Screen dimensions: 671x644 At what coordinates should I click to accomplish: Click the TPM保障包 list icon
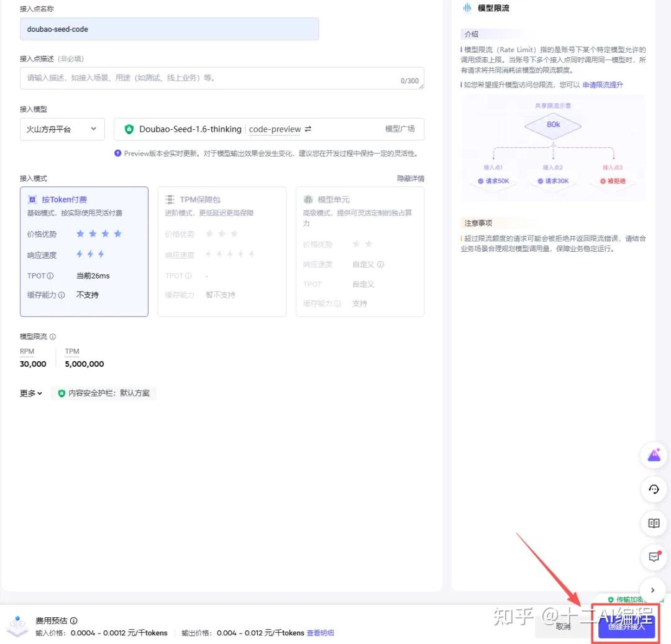click(170, 200)
